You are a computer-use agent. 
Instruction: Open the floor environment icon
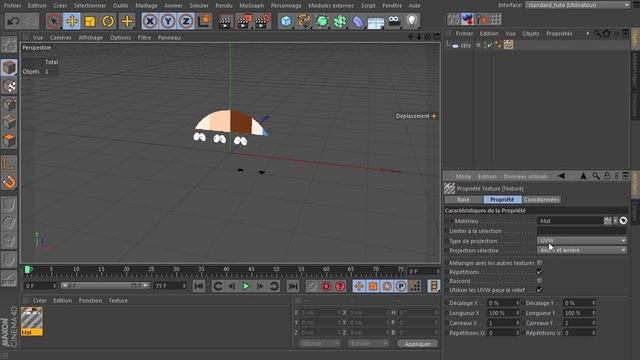click(376, 21)
